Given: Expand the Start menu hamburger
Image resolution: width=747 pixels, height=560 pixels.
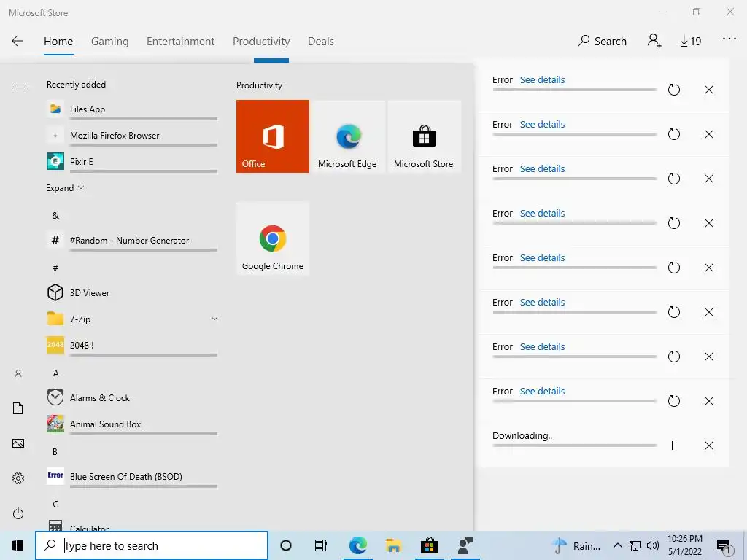Looking at the screenshot, I should point(18,85).
